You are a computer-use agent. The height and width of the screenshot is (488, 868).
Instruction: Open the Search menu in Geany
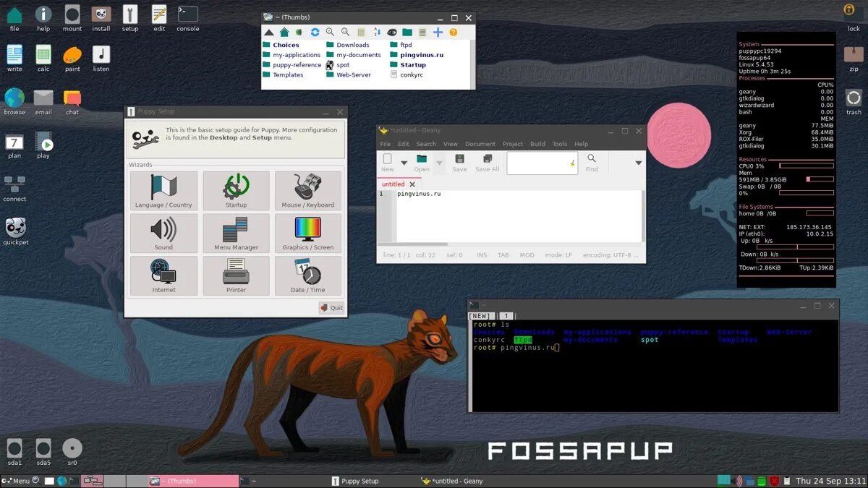click(426, 144)
